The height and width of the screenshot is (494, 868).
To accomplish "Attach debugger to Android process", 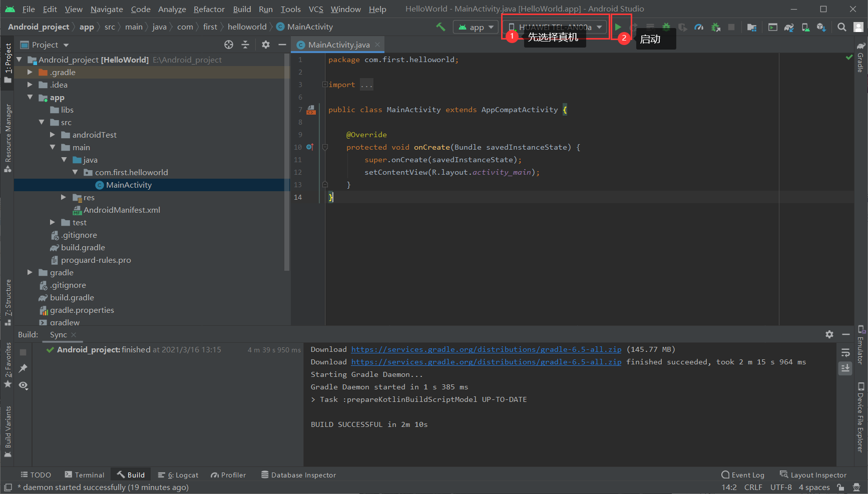I will point(716,27).
